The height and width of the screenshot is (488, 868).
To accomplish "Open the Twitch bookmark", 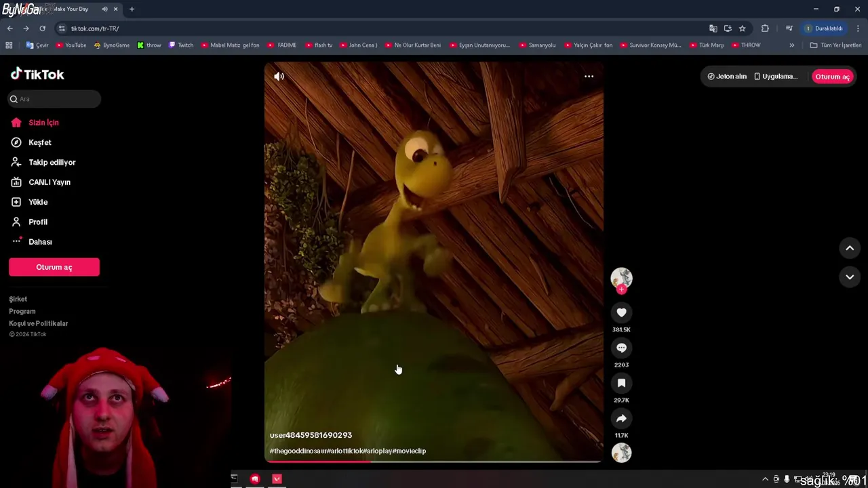I will [x=181, y=45].
